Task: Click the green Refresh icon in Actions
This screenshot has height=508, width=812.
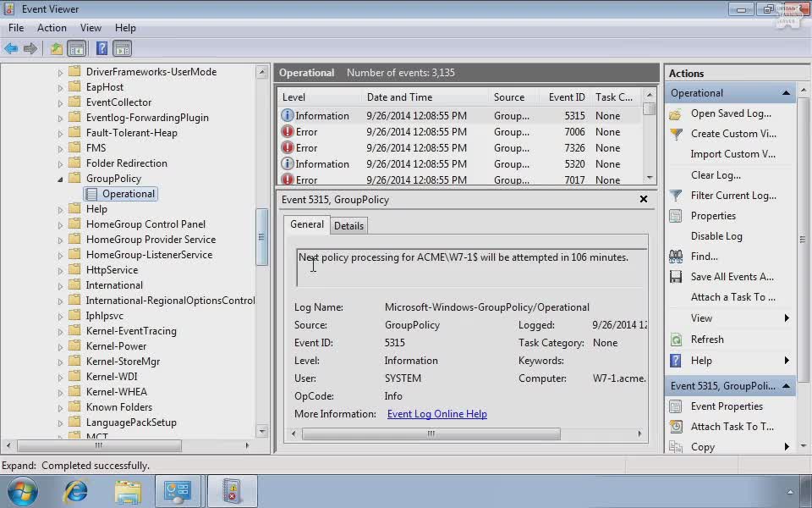Action: (676, 340)
